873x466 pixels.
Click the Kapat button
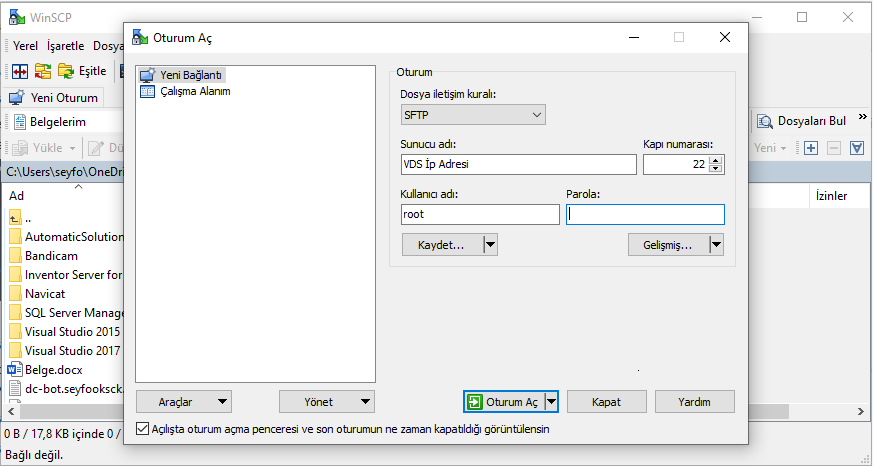607,402
